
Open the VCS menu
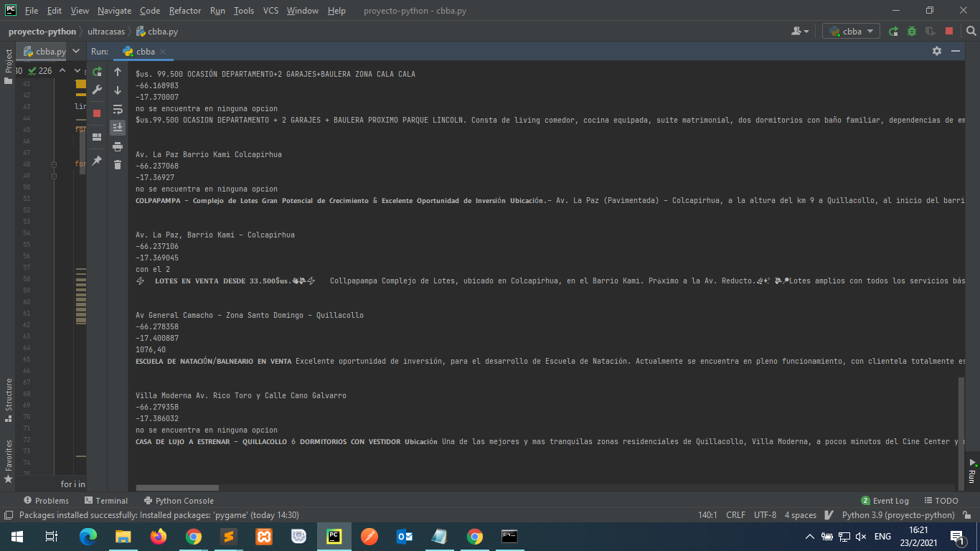coord(270,11)
